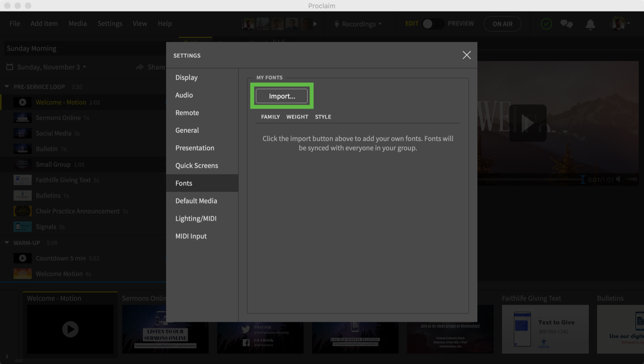Open the Add Item menu
Screen dimensions: 644x364
(44, 23)
